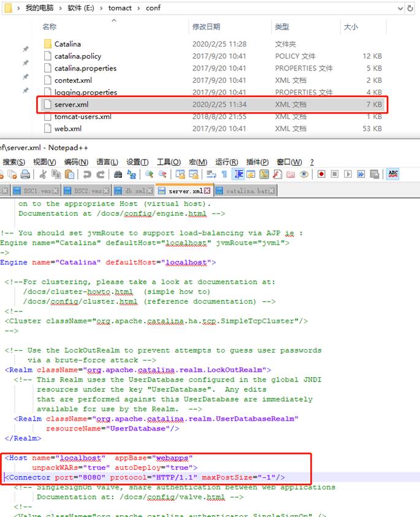Open the 插件(P) menu
Viewport: 420px width, 517px height.
click(258, 162)
